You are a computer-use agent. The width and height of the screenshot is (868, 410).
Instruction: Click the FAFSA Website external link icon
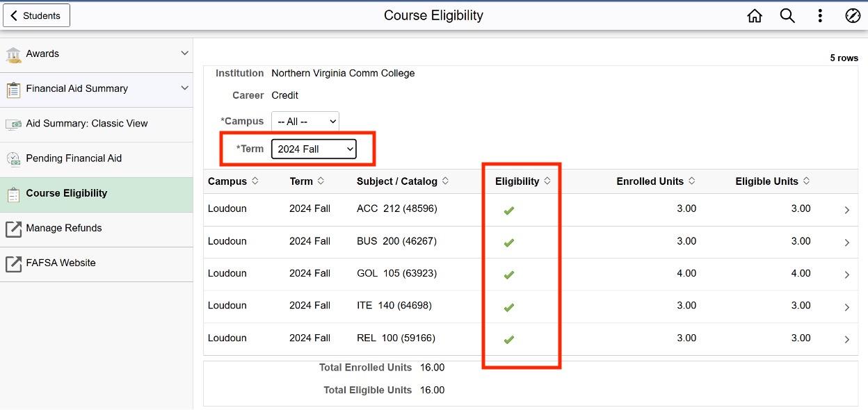point(13,263)
